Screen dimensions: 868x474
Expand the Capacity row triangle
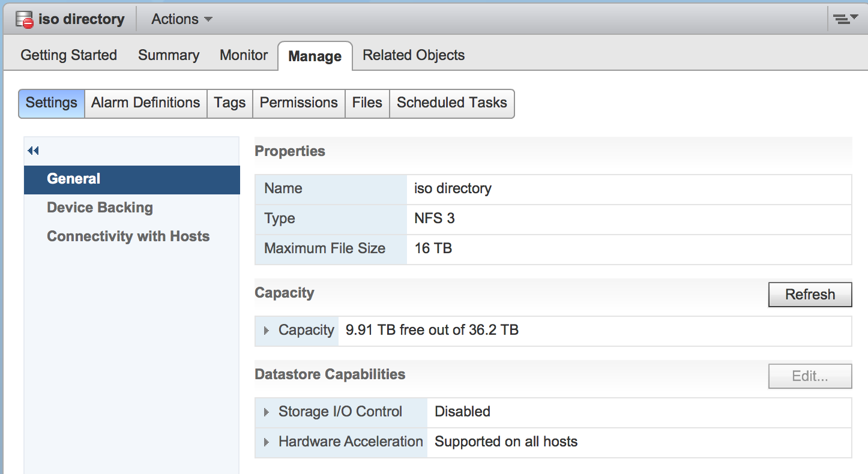(267, 331)
